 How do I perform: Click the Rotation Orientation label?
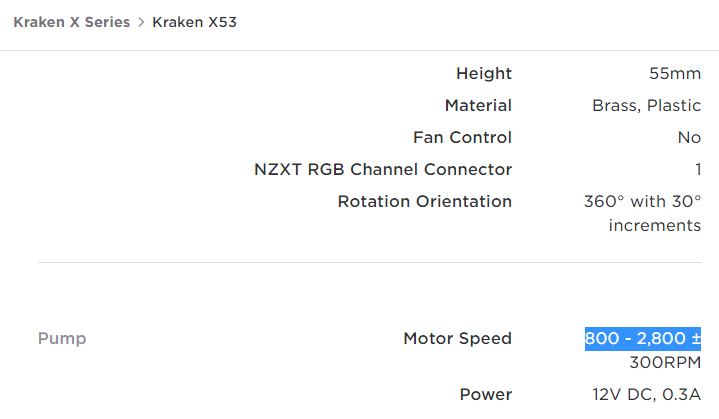[x=425, y=202]
